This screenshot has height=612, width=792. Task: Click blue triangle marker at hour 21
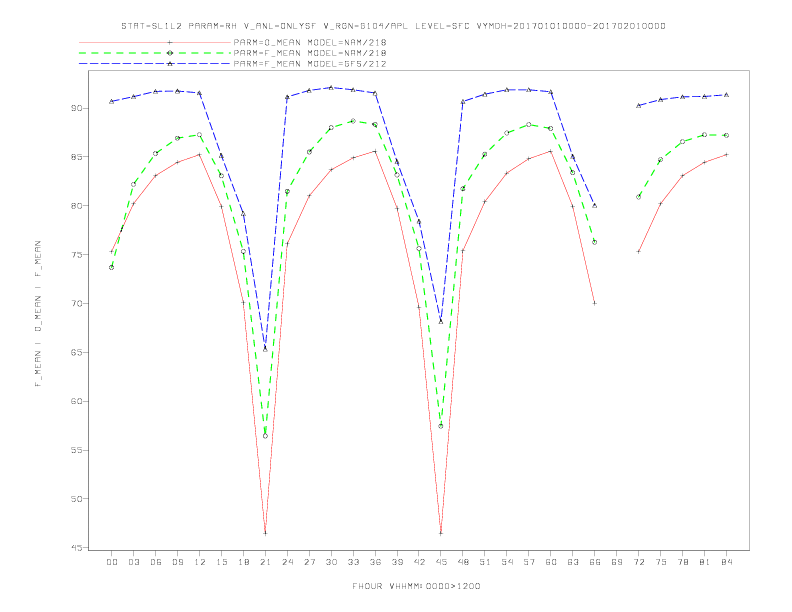click(265, 349)
